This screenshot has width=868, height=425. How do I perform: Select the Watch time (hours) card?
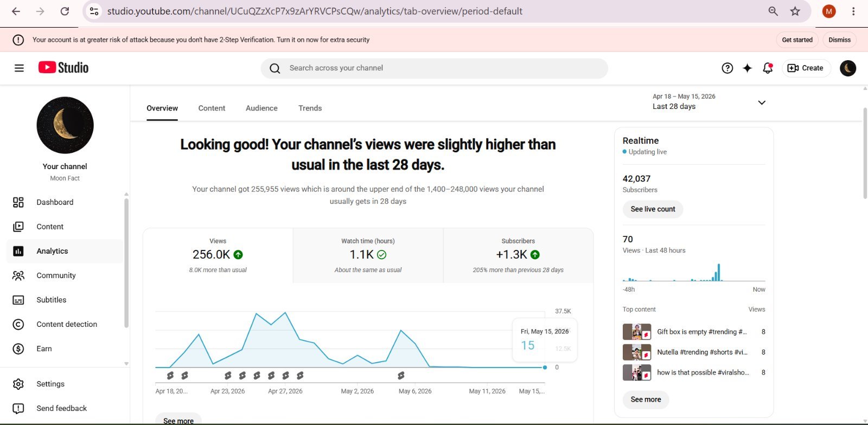(x=368, y=255)
